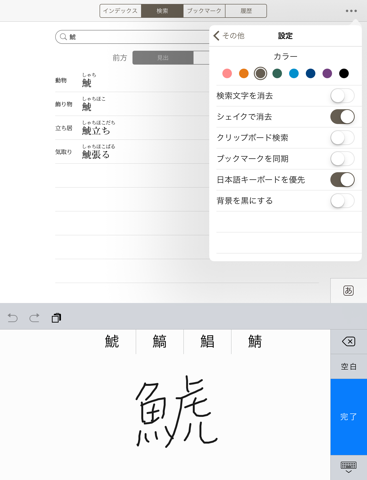Open the 鯱張る entry

[x=132, y=152]
